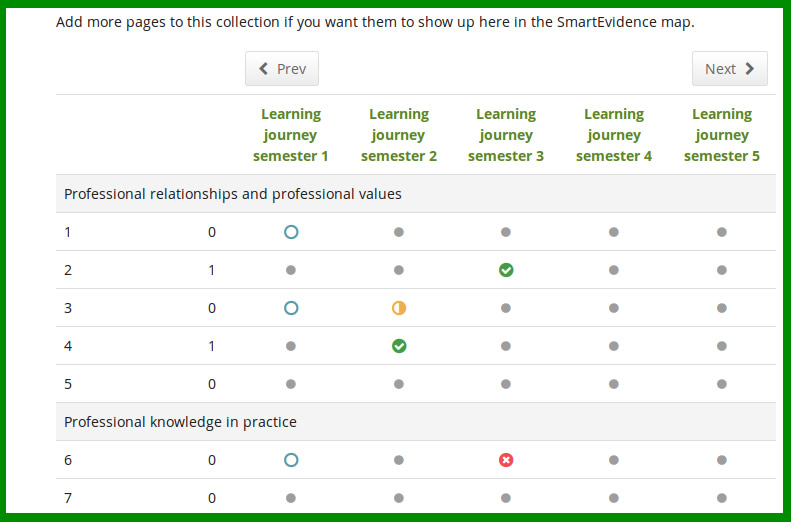Viewport: 791px width, 522px height.
Task: Go to the Prev set of pages
Action: click(282, 69)
